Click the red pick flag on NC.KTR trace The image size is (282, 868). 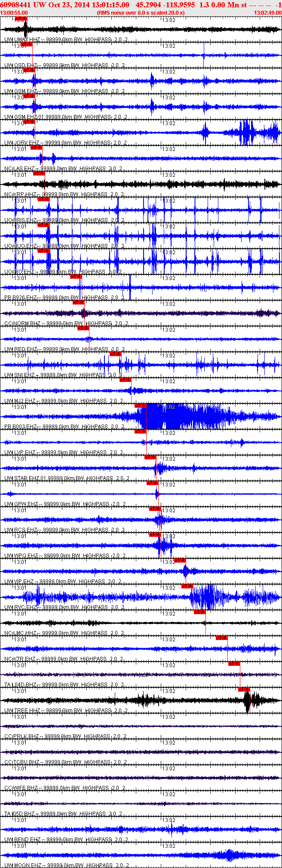[221, 638]
